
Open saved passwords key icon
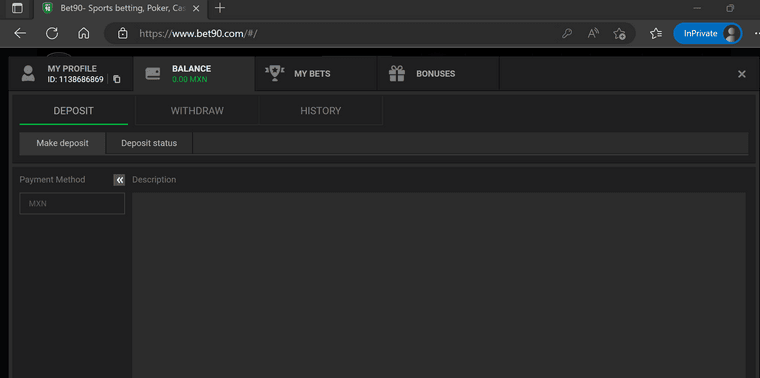[567, 33]
